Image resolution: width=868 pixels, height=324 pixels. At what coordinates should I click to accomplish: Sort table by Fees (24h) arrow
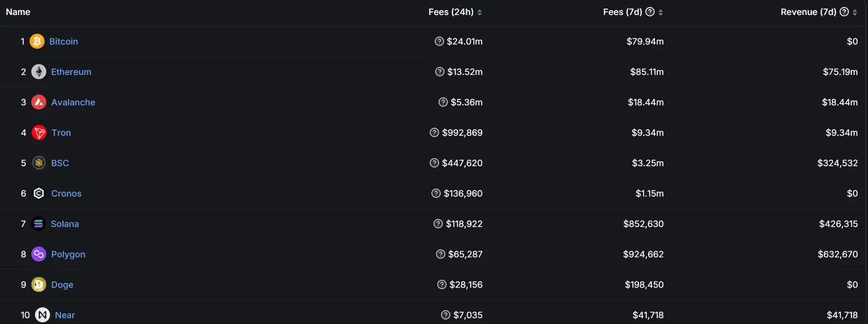pos(479,12)
